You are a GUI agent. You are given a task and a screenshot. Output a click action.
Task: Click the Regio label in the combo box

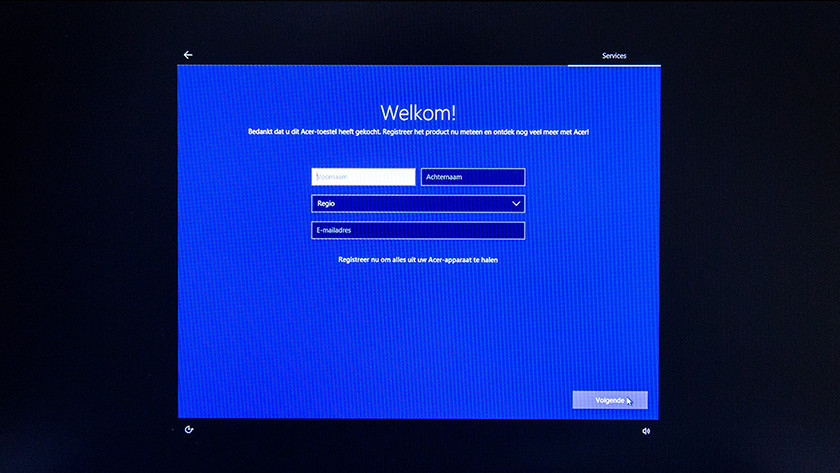[326, 204]
